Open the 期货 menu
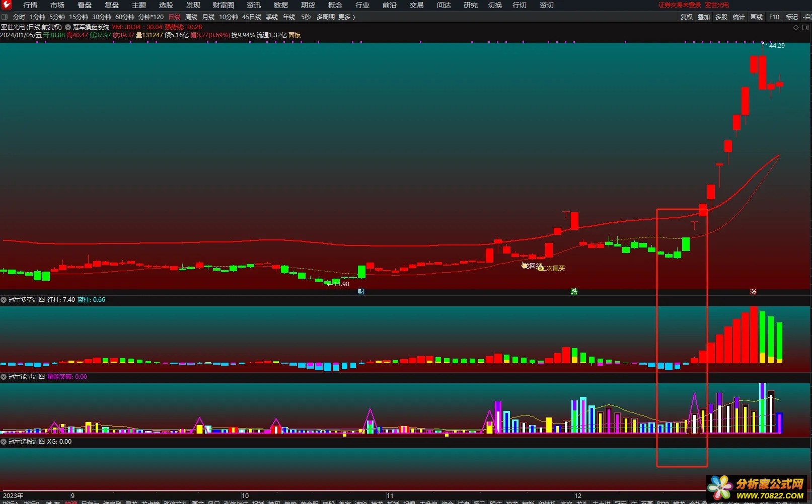The image size is (812, 504). click(308, 5)
